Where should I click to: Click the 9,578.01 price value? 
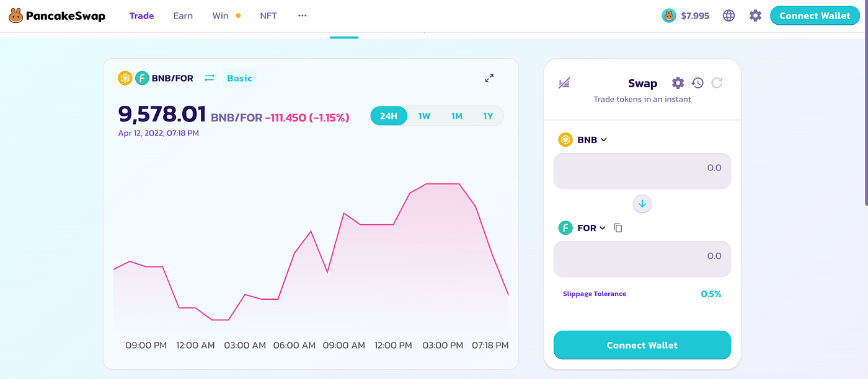[x=162, y=114]
